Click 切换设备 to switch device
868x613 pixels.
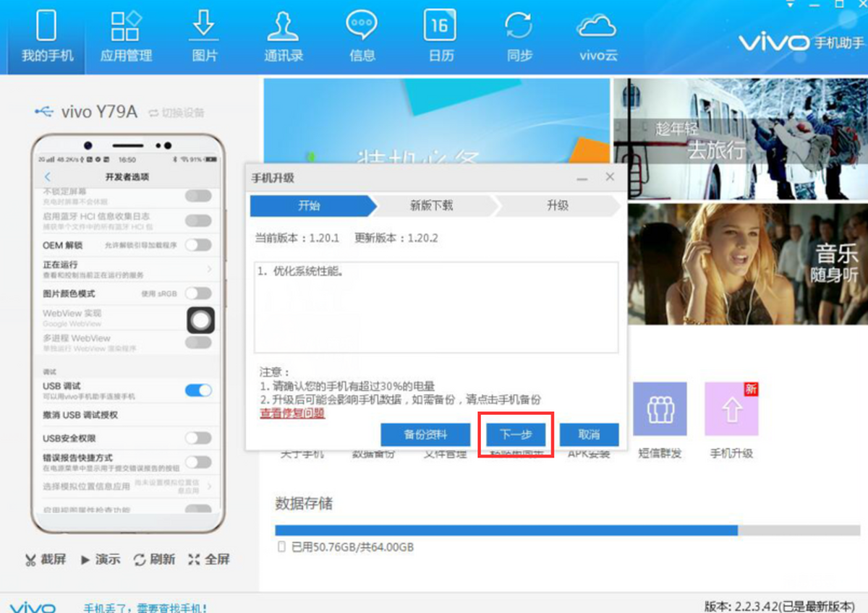(x=176, y=113)
